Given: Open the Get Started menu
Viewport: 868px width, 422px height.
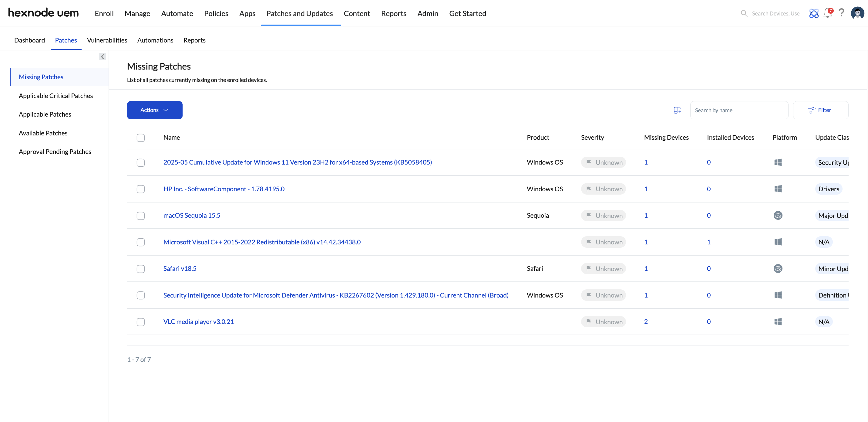Looking at the screenshot, I should click(x=467, y=13).
